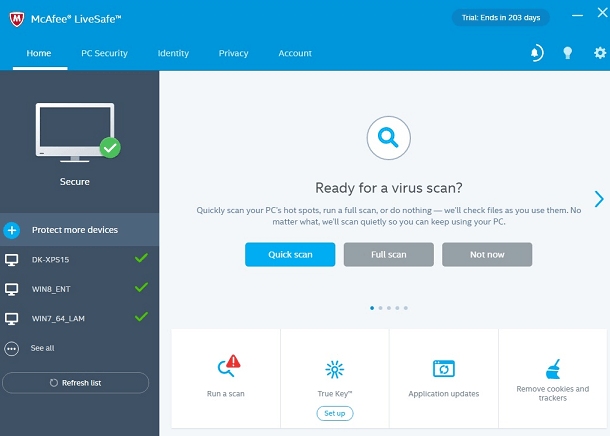The width and height of the screenshot is (610, 436).
Task: Close the McAfee LiveSafe window
Action: coord(602,13)
